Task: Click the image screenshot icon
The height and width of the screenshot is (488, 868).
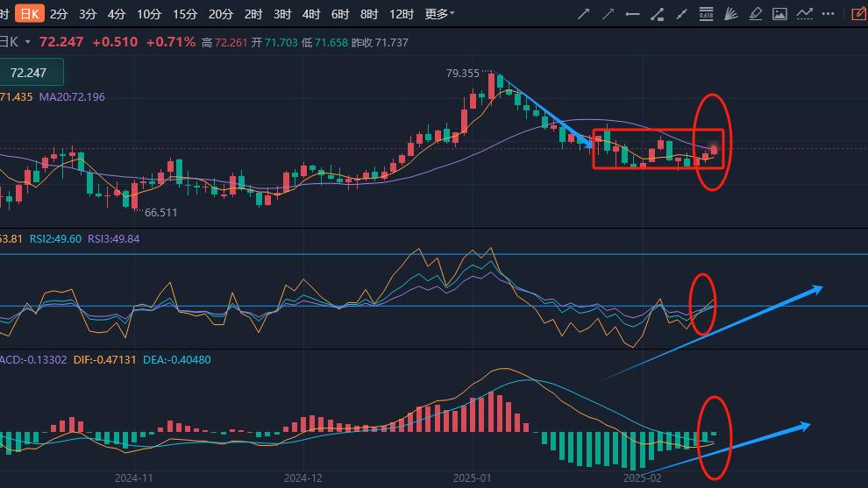Action: [x=779, y=14]
